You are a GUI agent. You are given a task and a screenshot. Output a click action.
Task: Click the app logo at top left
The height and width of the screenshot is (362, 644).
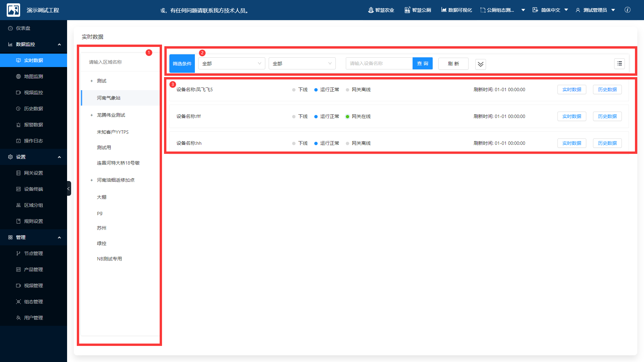[13, 10]
